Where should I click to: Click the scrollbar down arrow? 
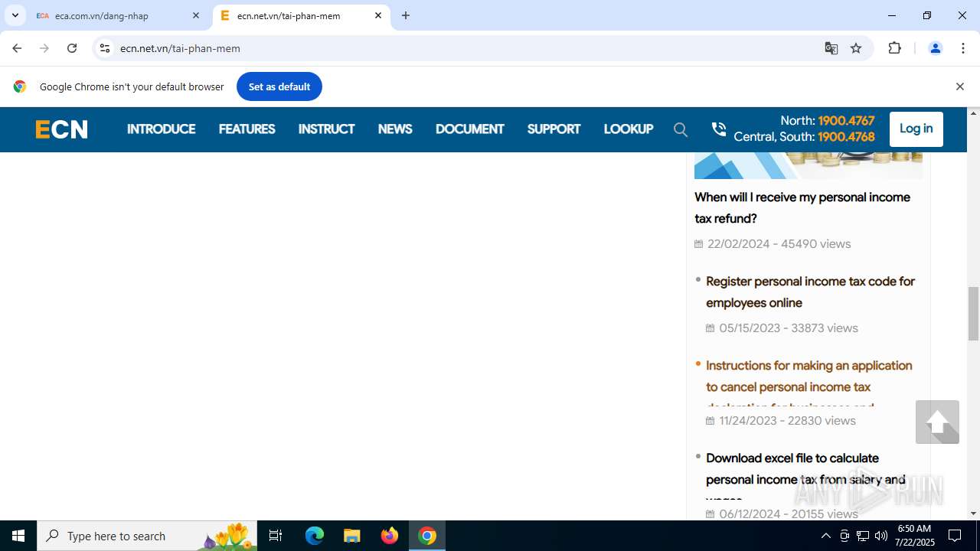point(973,514)
